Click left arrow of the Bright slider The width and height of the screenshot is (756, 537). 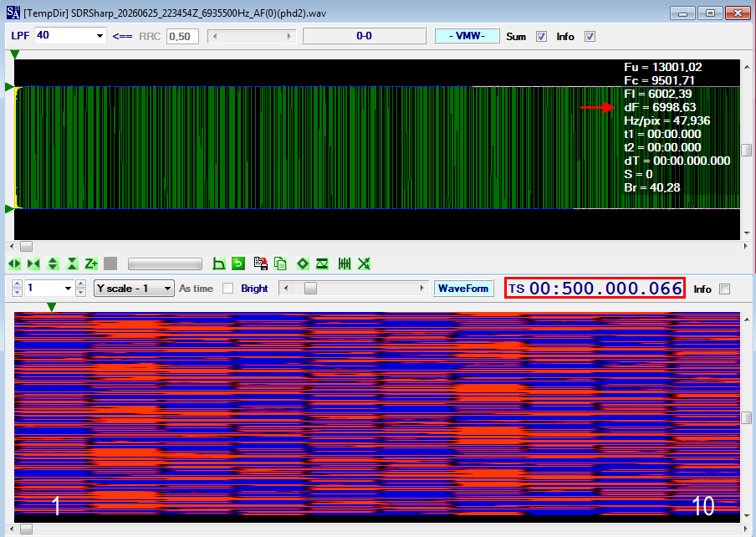(x=286, y=289)
